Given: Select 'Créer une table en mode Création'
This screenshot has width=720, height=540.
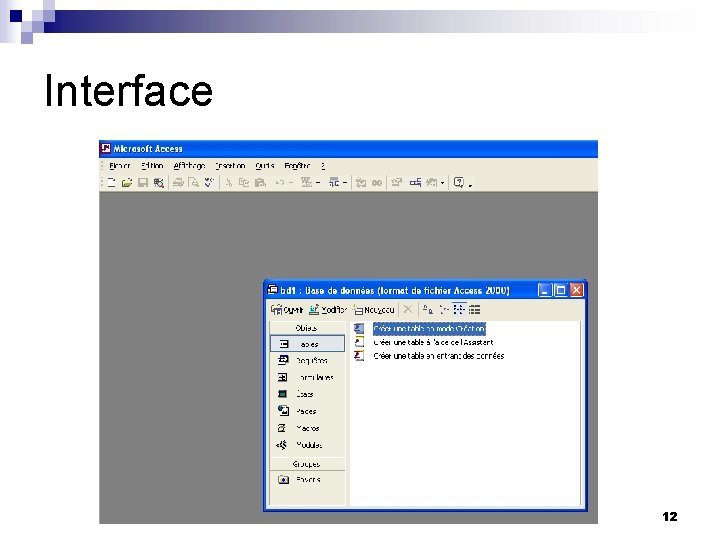Looking at the screenshot, I should coord(429,329).
